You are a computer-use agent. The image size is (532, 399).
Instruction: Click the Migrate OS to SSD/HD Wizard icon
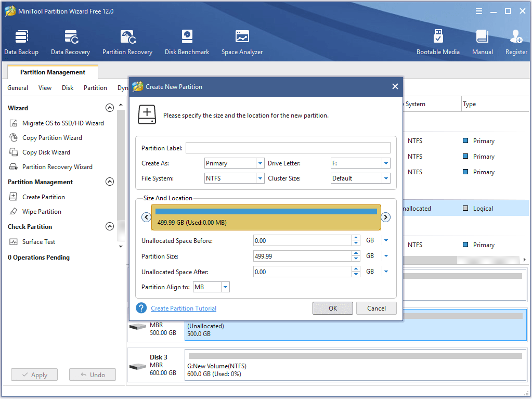pyautogui.click(x=13, y=123)
